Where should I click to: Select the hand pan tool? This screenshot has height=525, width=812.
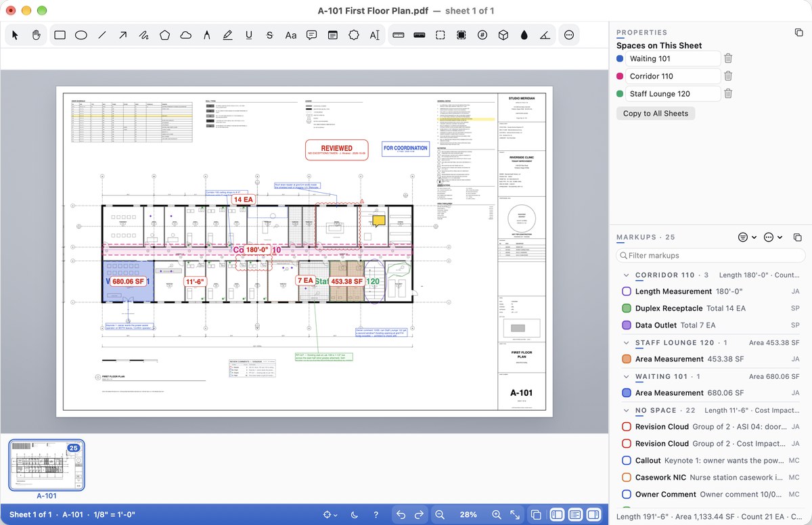pyautogui.click(x=37, y=35)
